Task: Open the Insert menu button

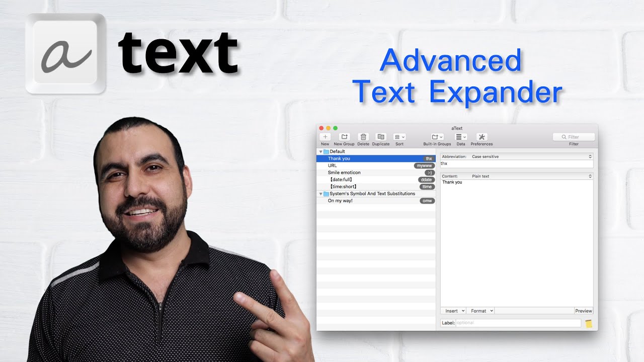Action: click(x=453, y=311)
